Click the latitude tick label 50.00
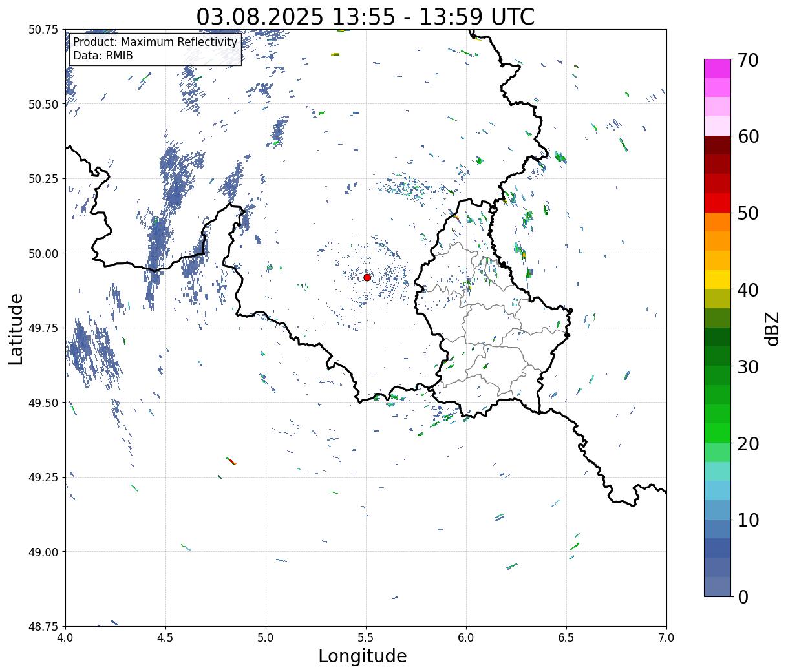 [x=43, y=253]
